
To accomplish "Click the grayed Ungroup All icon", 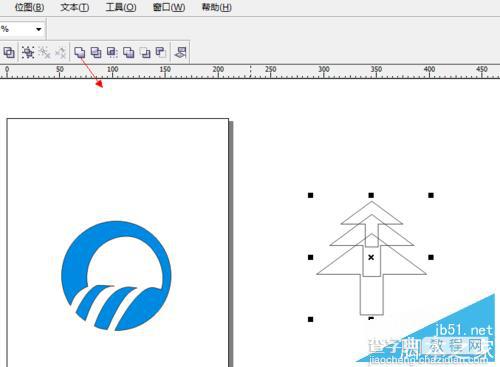I will [60, 52].
